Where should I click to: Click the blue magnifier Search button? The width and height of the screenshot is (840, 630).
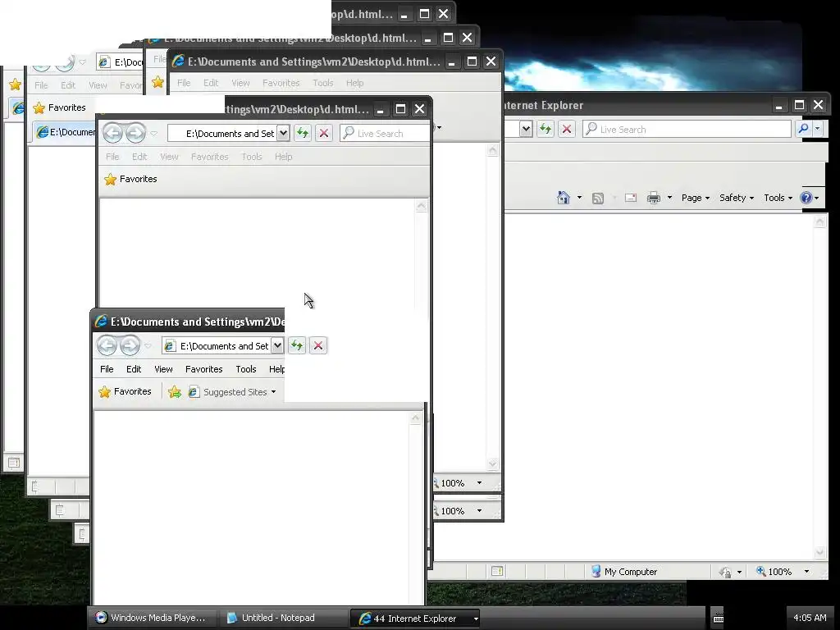(x=803, y=129)
